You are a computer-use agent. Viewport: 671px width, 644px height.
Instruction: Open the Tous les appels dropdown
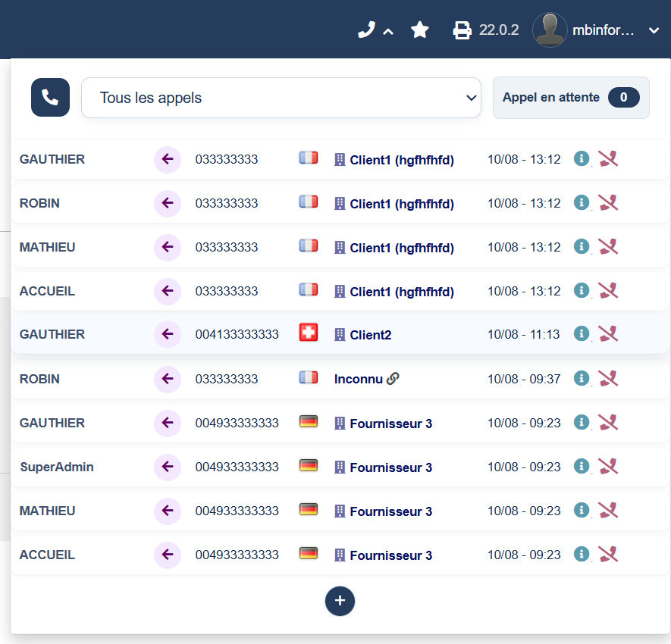281,98
